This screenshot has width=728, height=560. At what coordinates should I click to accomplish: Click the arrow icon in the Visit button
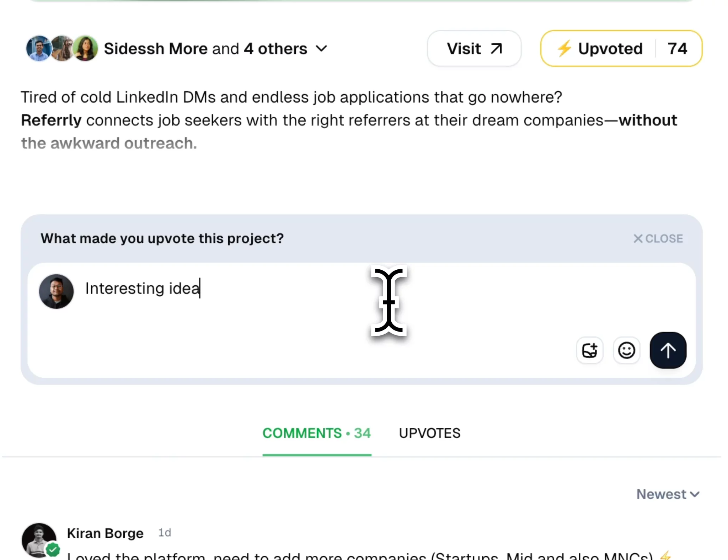pos(497,49)
